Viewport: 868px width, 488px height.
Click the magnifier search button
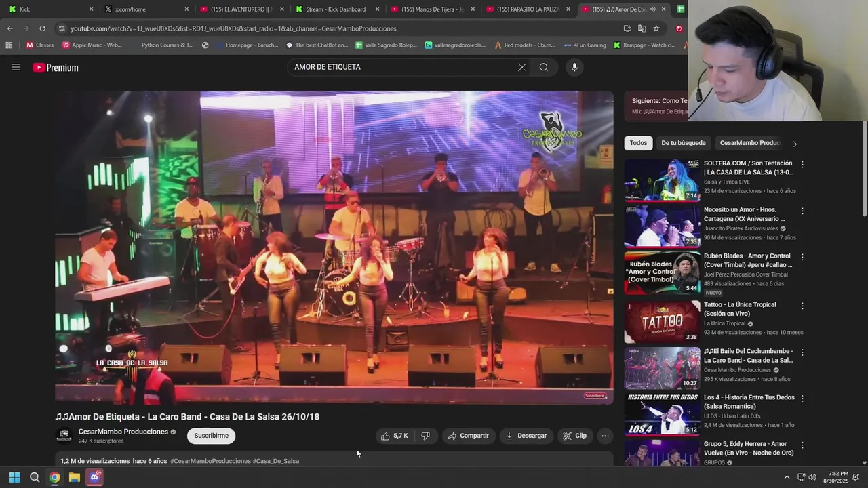544,67
